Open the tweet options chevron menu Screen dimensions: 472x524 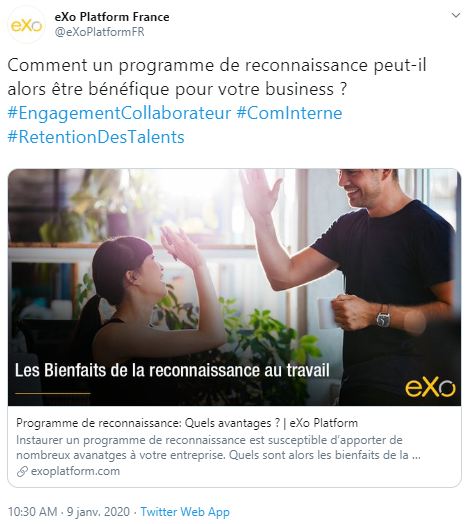[456, 15]
